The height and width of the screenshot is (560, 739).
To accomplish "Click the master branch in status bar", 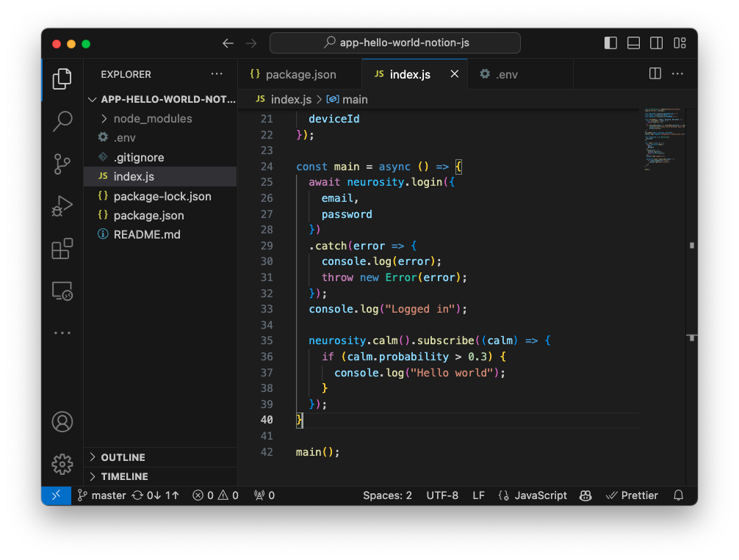I will (x=101, y=495).
